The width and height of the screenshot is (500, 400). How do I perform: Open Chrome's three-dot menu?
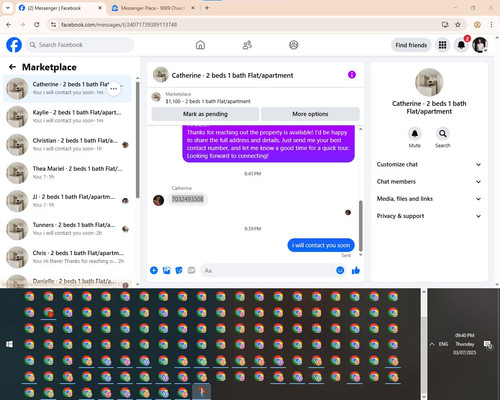click(x=491, y=25)
